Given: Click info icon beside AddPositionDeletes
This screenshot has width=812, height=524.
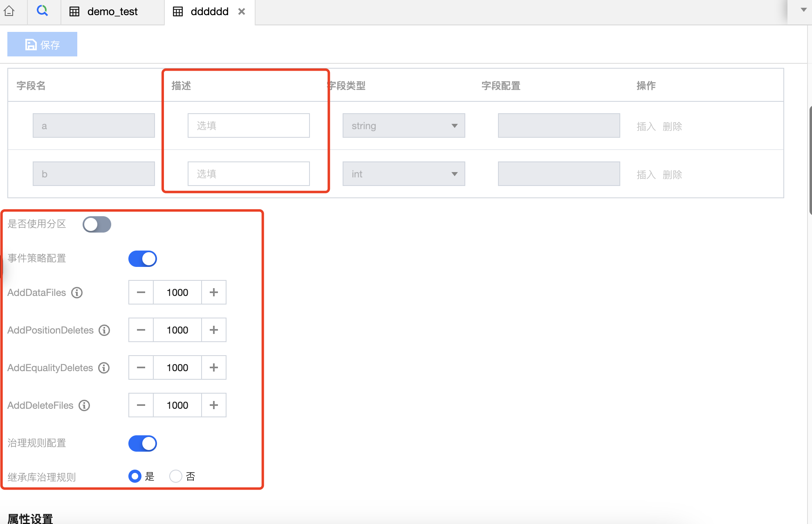Looking at the screenshot, I should [104, 330].
